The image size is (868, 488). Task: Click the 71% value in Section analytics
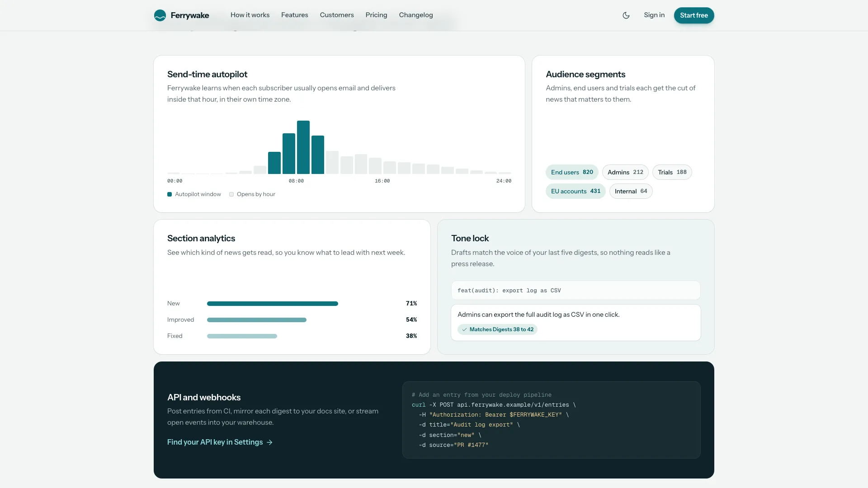(x=411, y=304)
